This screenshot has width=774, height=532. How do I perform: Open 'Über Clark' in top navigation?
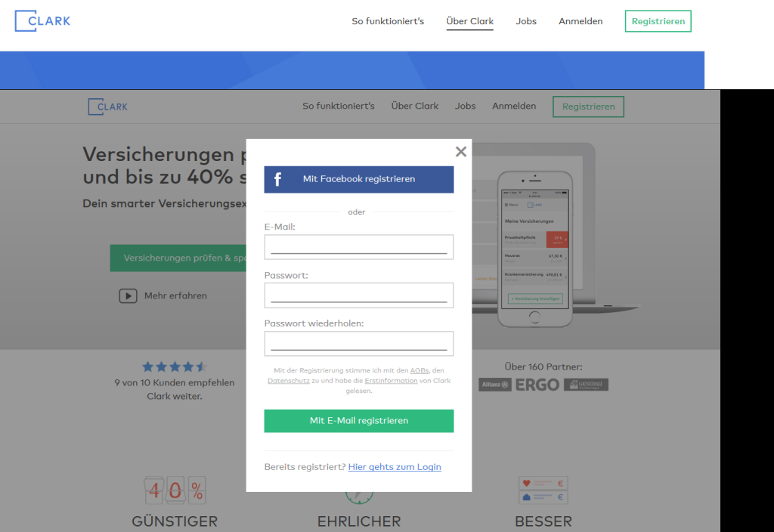470,21
